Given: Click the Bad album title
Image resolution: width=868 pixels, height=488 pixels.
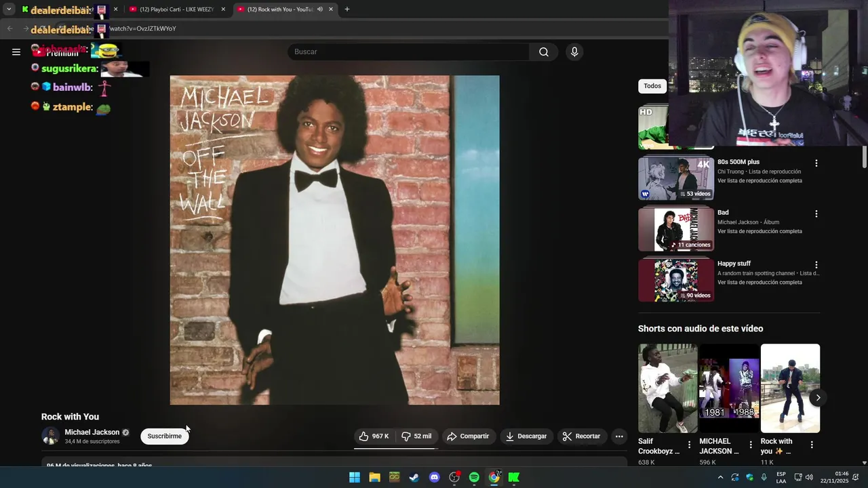Looking at the screenshot, I should [x=723, y=213].
